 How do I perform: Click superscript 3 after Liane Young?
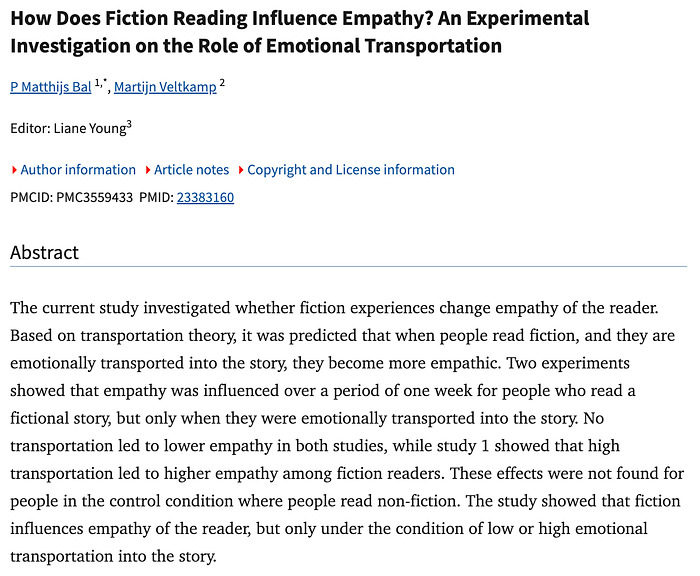(129, 125)
